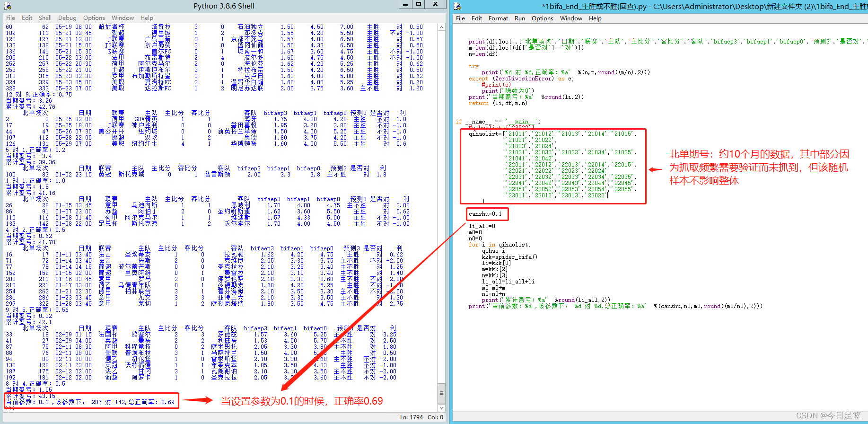The width and height of the screenshot is (868, 424).
Task: Click 'except (ZeroDivisionError) as e:' line
Action: [x=520, y=79]
